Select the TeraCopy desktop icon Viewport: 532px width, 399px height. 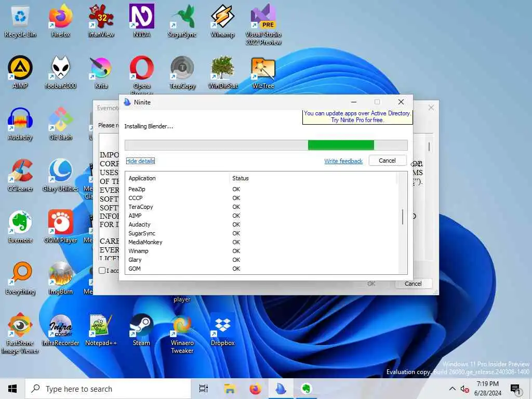coord(182,72)
